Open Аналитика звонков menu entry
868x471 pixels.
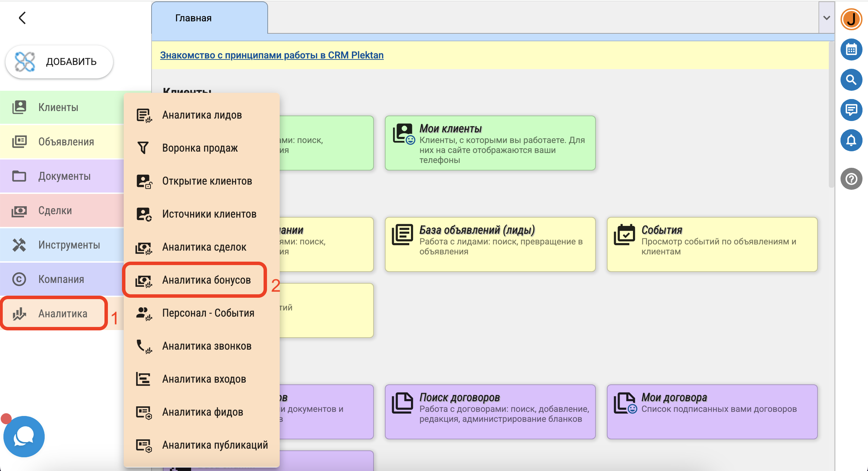[x=207, y=346]
